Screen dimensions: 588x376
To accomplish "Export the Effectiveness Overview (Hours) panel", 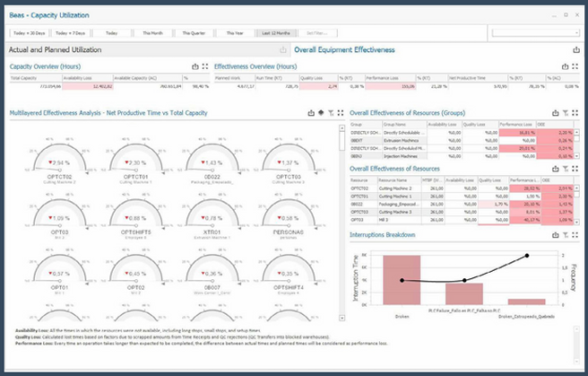I will tap(565, 66).
